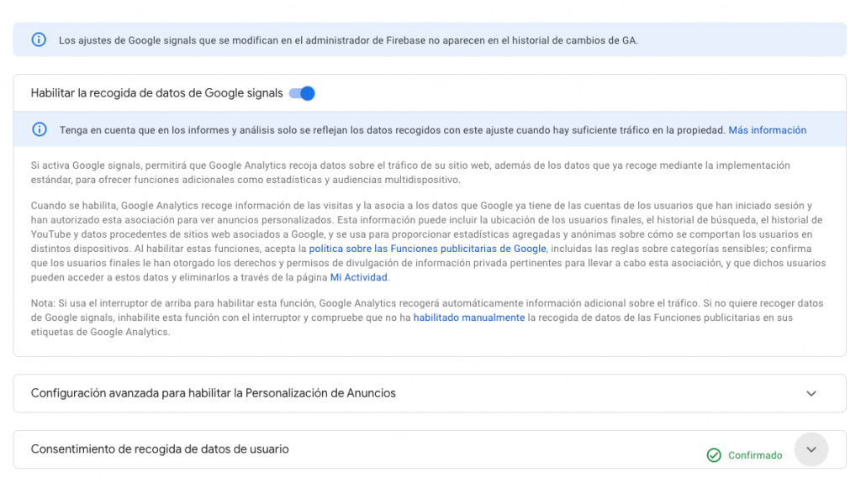Click the 'Nota: Si usa el interruptor' paragraph
861x504 pixels.
tap(426, 318)
